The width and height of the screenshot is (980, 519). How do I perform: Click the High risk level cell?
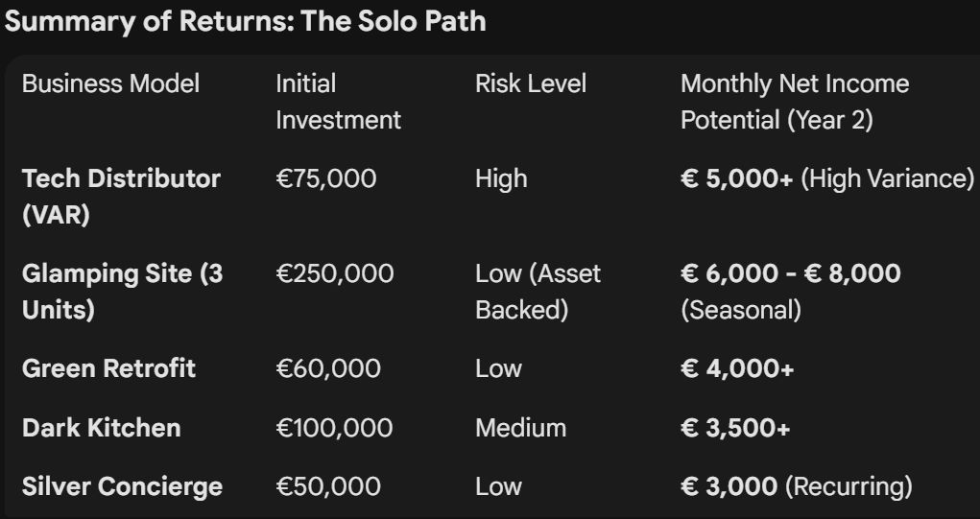click(x=501, y=178)
